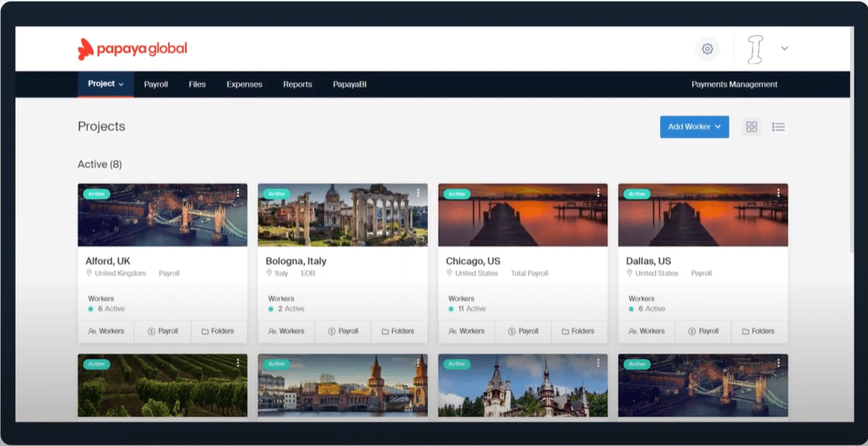Open Payroll for Bologna, Italy project

pyautogui.click(x=343, y=332)
